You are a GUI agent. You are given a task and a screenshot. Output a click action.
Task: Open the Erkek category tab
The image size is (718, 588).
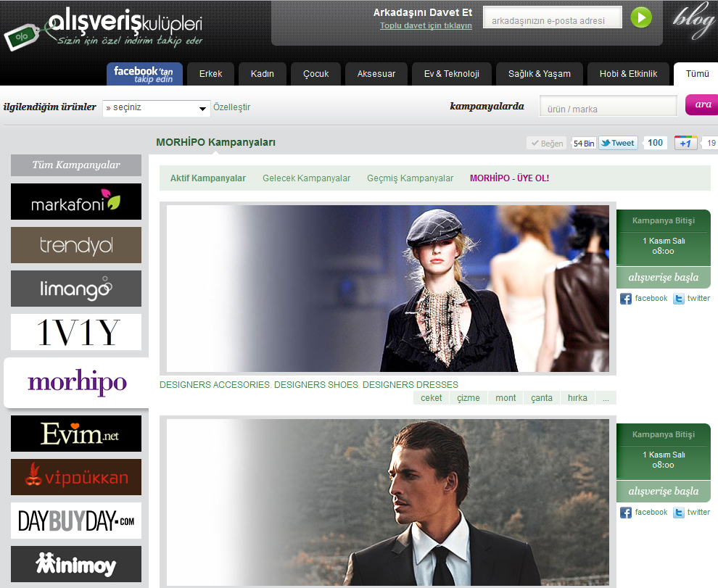[210, 74]
